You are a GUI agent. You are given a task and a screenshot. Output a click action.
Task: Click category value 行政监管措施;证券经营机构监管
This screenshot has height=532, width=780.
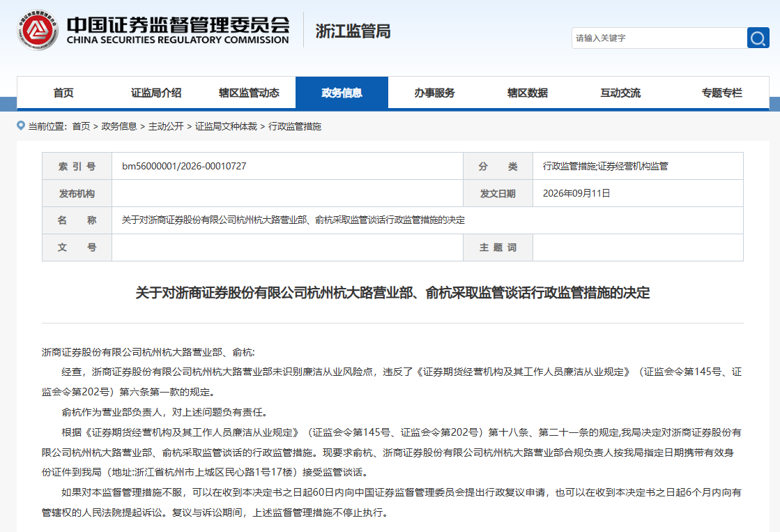[606, 166]
